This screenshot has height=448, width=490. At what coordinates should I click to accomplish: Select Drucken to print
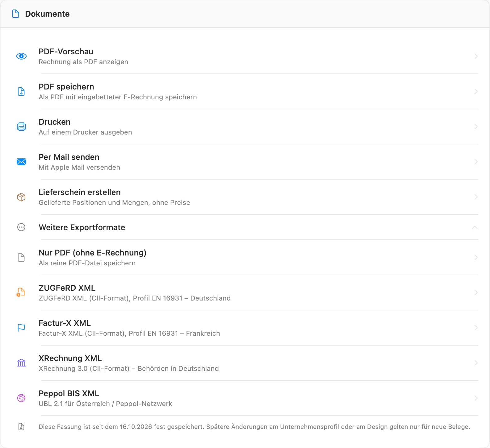pyautogui.click(x=245, y=127)
